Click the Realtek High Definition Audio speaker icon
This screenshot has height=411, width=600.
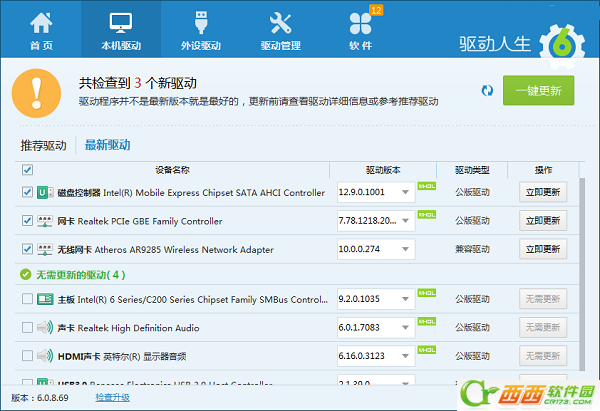pos(45,326)
